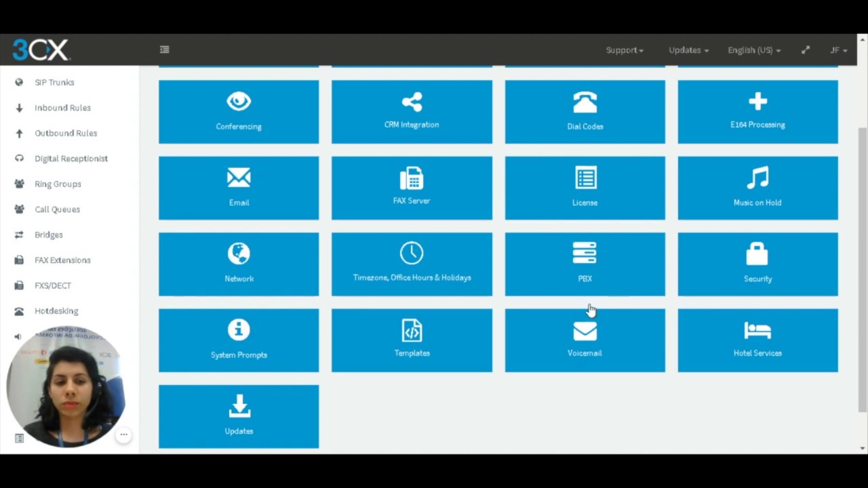Screen dimensions: 868x488
Task: Open the JF user account dropdown
Action: coord(839,50)
